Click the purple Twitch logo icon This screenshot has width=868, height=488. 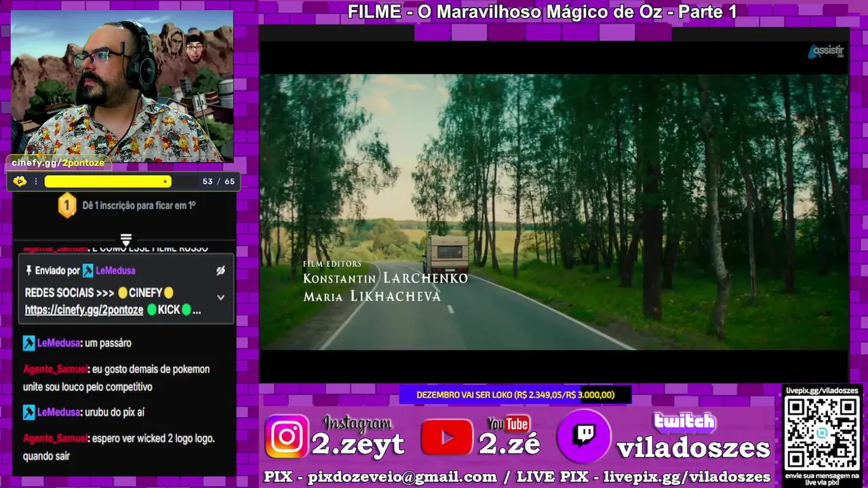click(x=584, y=436)
